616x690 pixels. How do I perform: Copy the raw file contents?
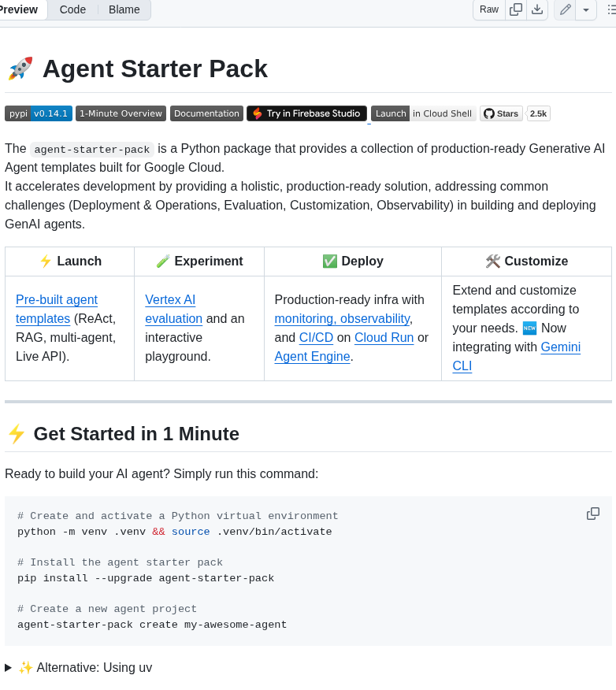coord(516,10)
